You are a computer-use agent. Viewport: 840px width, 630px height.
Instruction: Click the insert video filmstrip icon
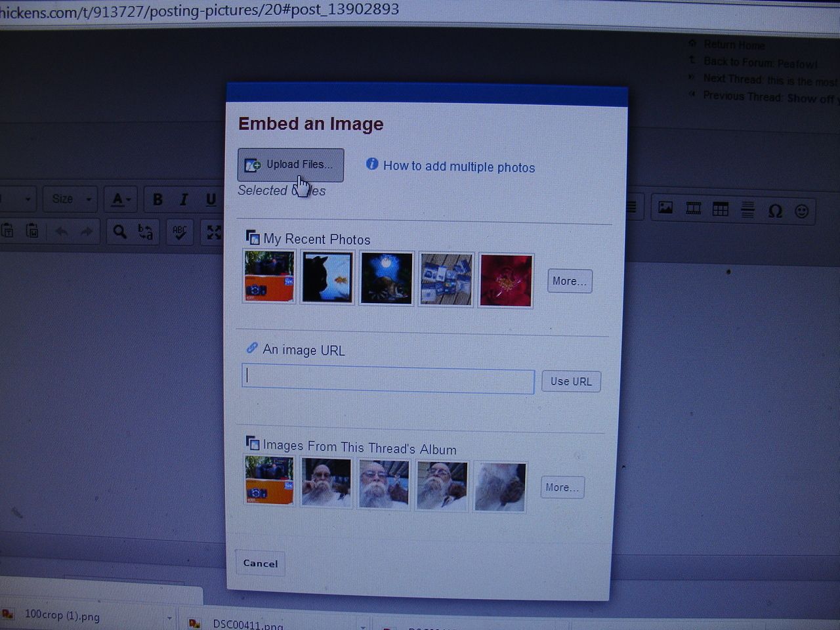click(x=693, y=209)
